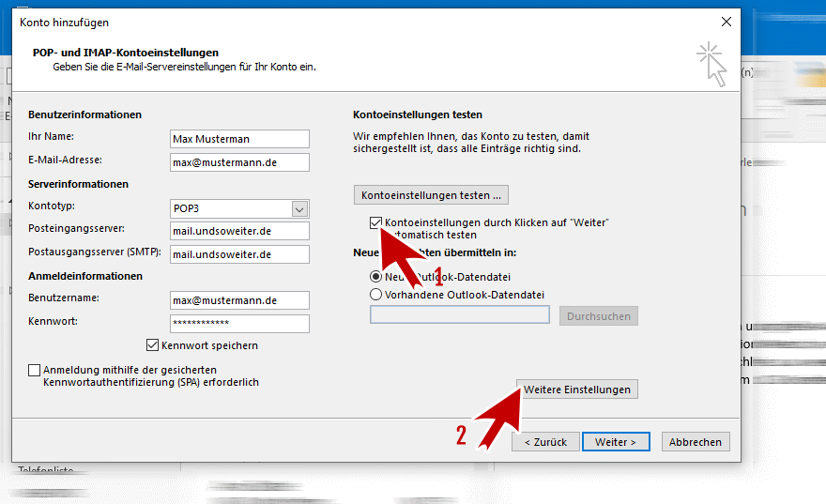Click the E-Mail-Adresse text field
Screen dimensions: 826x504
(x=239, y=162)
